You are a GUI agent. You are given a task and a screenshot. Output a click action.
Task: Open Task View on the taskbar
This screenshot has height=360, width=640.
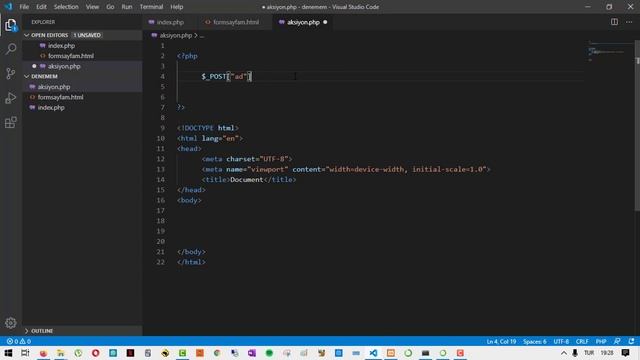point(25,353)
